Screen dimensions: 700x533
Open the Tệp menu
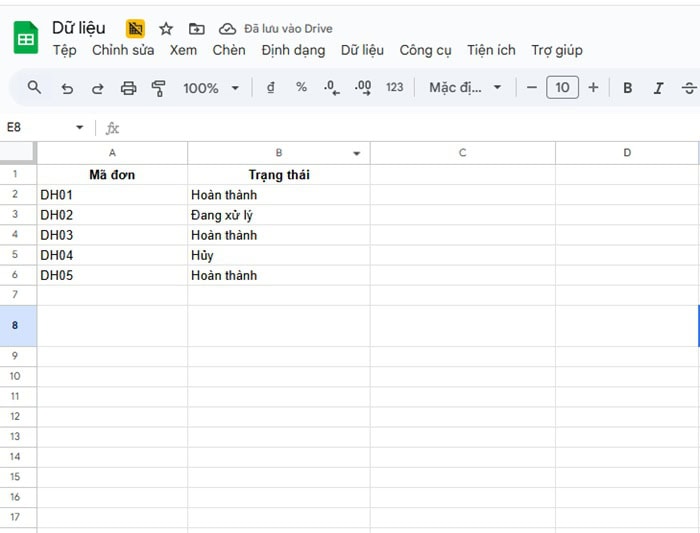click(65, 50)
